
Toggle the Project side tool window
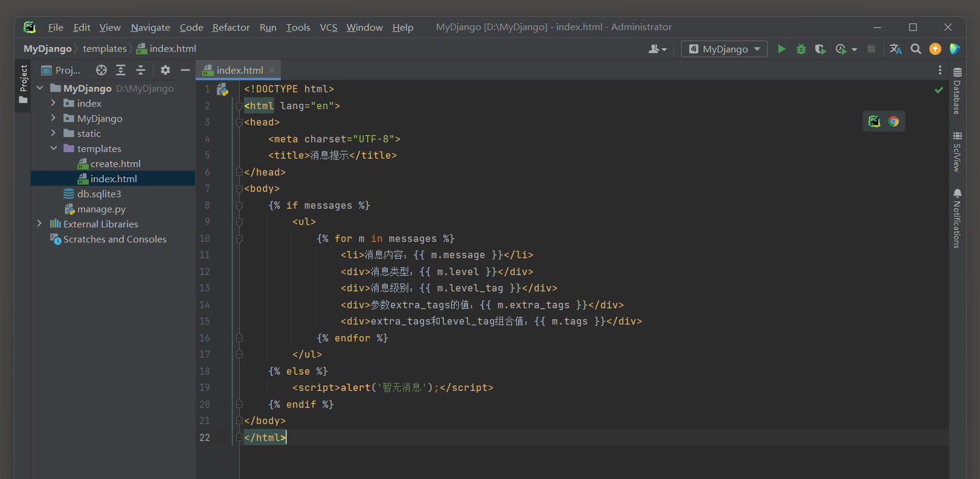[x=24, y=84]
